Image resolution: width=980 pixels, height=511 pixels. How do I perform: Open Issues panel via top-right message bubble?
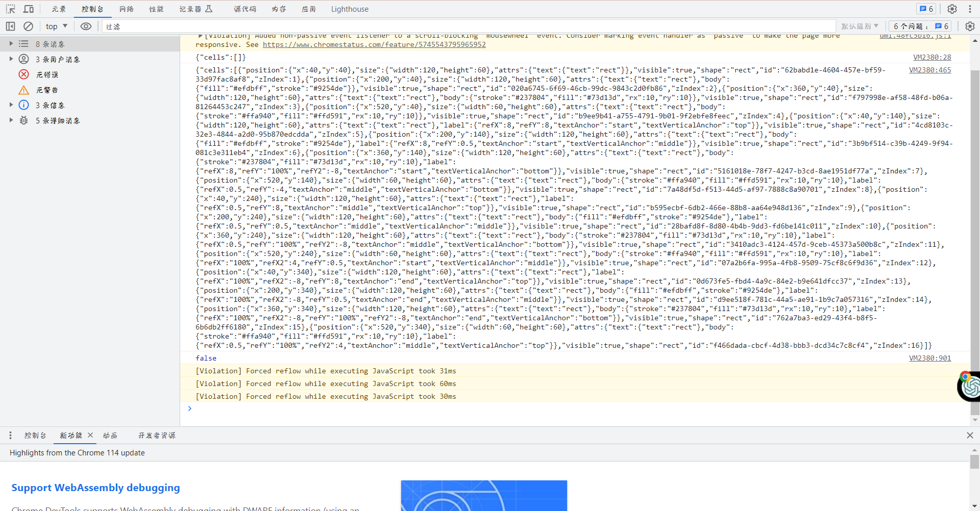coord(925,9)
